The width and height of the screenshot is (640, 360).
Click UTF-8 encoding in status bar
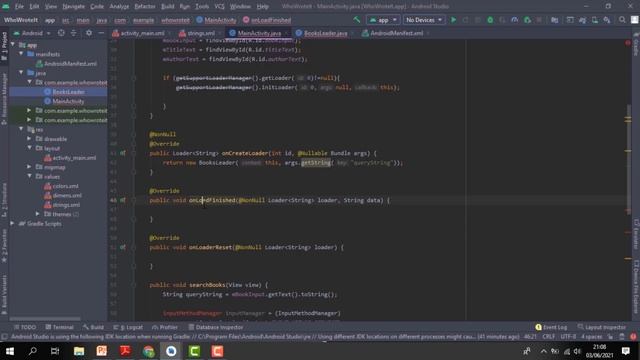pos(568,337)
